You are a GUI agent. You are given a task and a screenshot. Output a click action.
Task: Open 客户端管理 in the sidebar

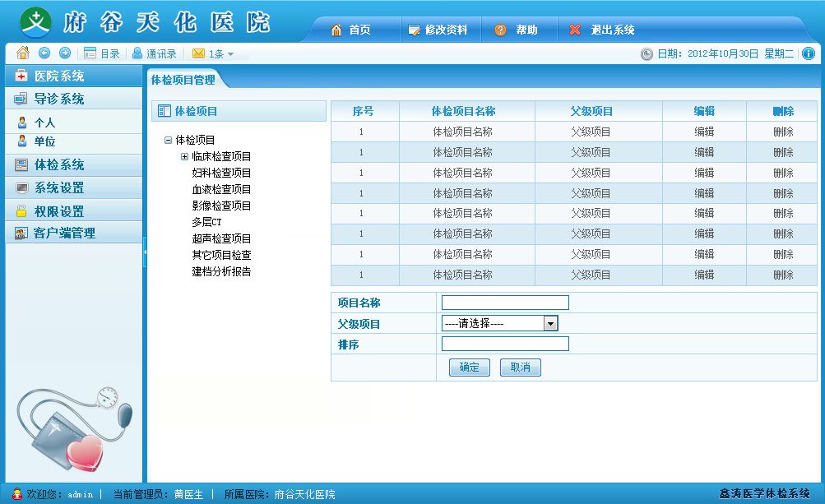pos(74,233)
